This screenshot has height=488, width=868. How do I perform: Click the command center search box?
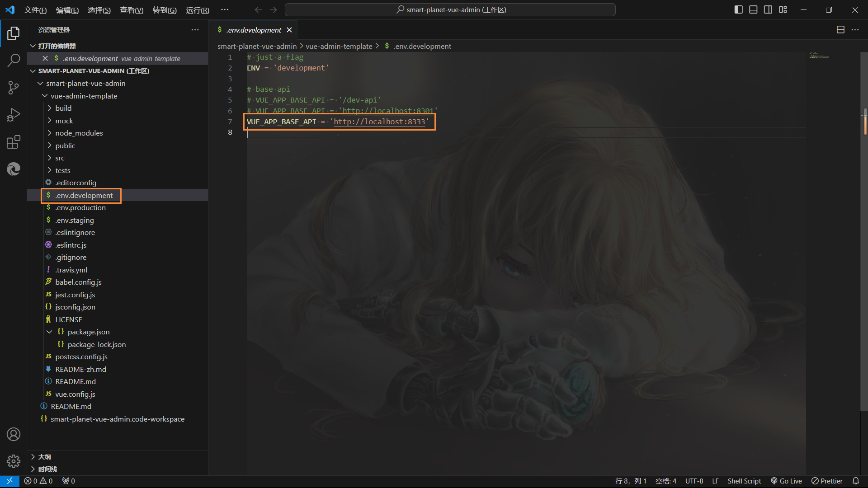450,9
